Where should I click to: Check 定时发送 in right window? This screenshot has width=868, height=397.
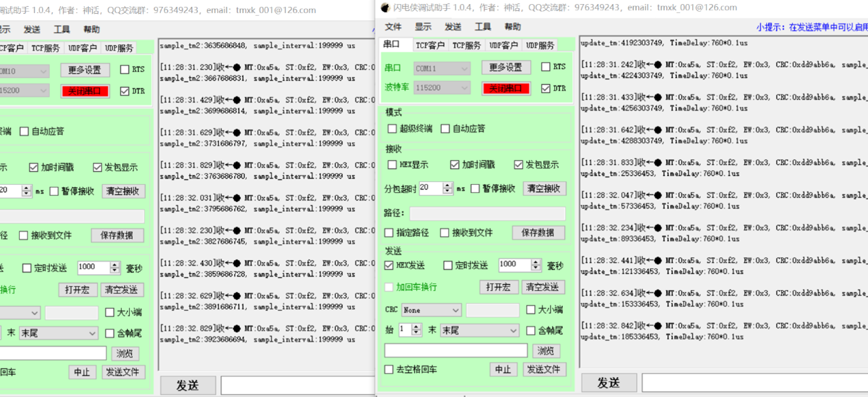pyautogui.click(x=448, y=265)
